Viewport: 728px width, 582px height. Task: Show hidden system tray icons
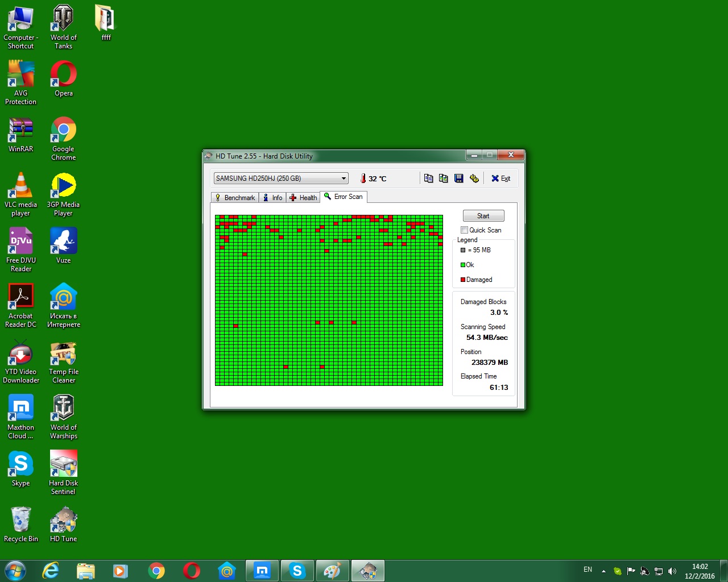pyautogui.click(x=603, y=571)
